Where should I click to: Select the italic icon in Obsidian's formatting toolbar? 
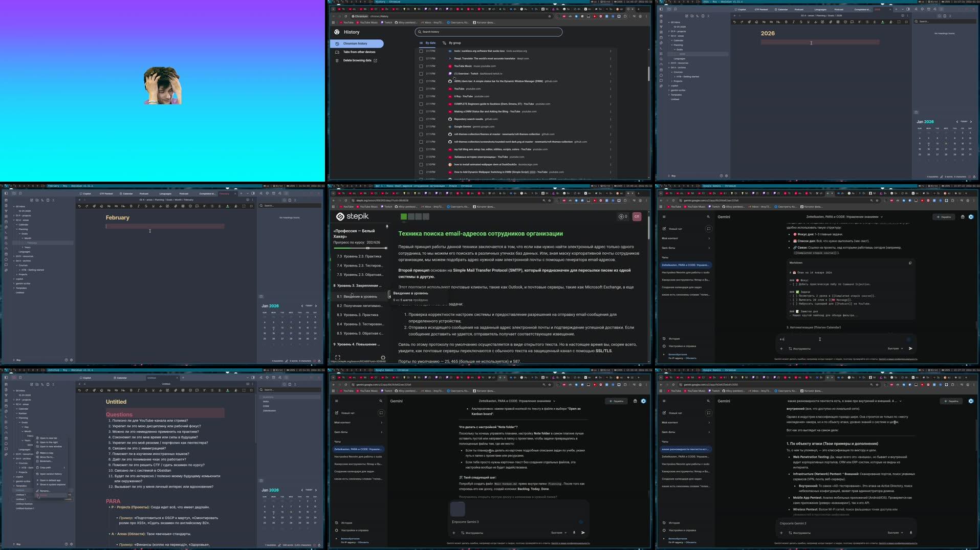click(x=793, y=22)
